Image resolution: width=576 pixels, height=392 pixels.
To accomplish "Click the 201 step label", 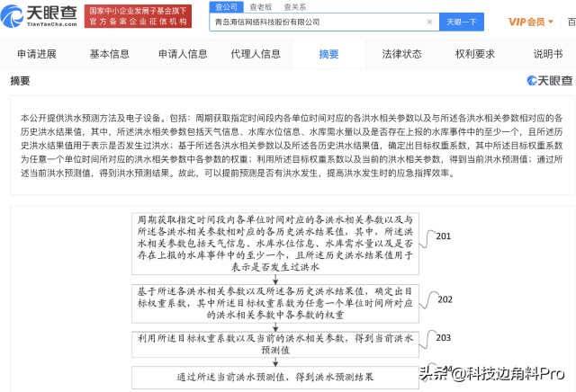I will (x=443, y=236).
